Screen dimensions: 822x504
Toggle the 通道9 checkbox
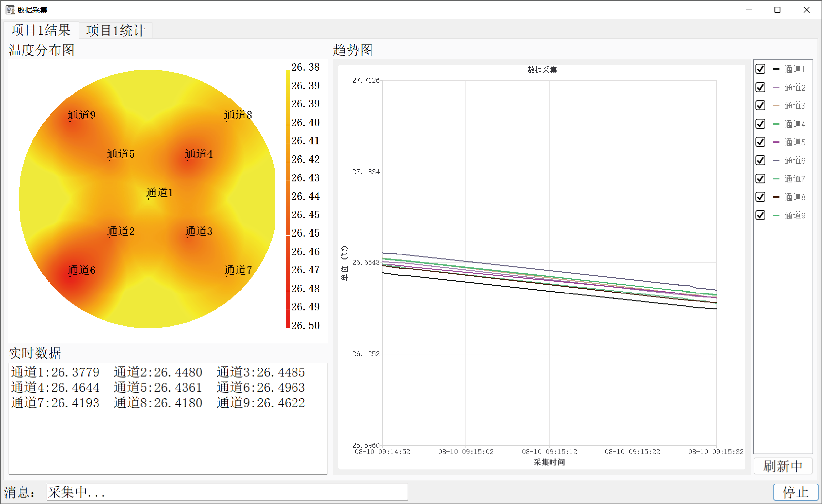(760, 215)
